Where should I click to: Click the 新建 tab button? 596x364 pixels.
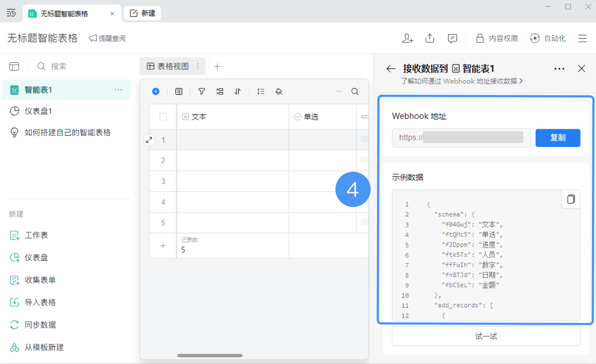(x=142, y=13)
